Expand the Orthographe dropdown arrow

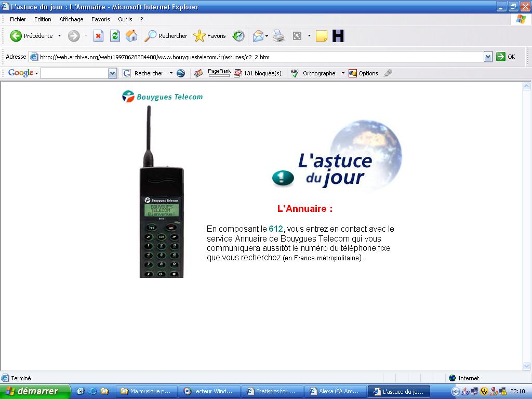[x=343, y=73]
